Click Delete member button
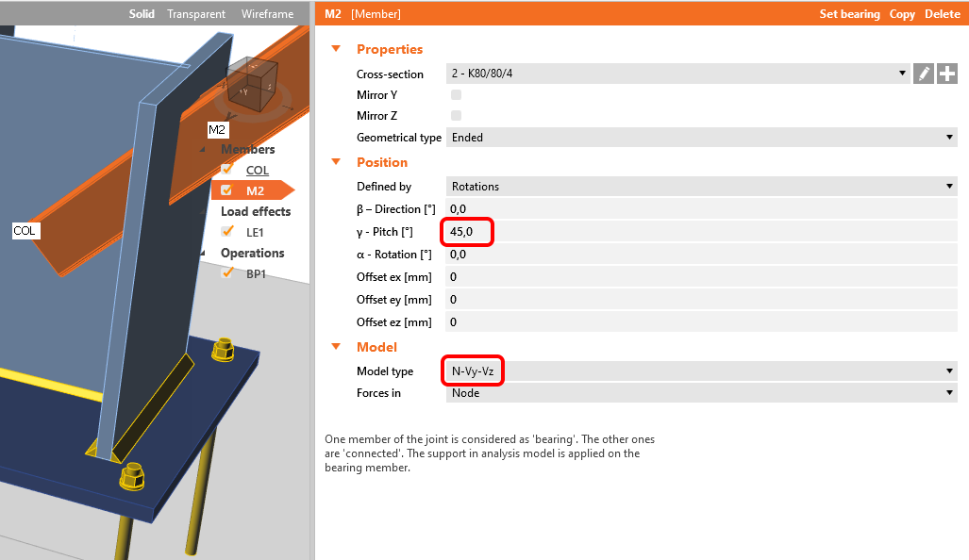This screenshot has width=969, height=560. pos(942,13)
